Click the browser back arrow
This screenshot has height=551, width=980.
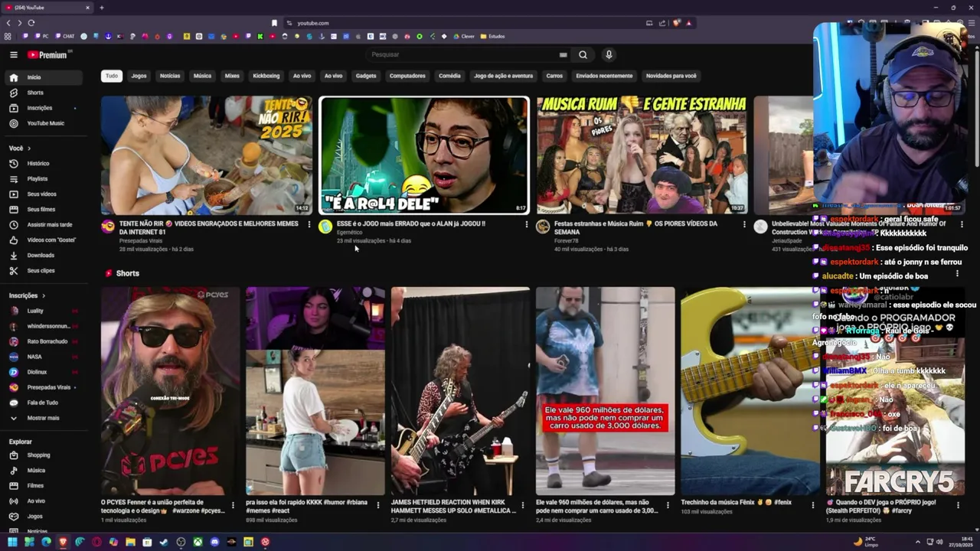pyautogui.click(x=8, y=23)
